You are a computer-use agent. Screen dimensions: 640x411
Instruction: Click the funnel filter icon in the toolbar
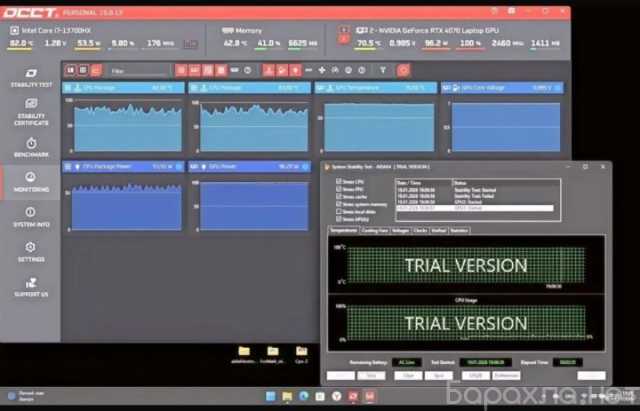[x=383, y=71]
